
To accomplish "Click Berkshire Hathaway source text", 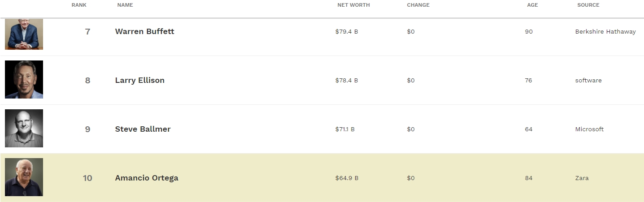I will pos(605,31).
